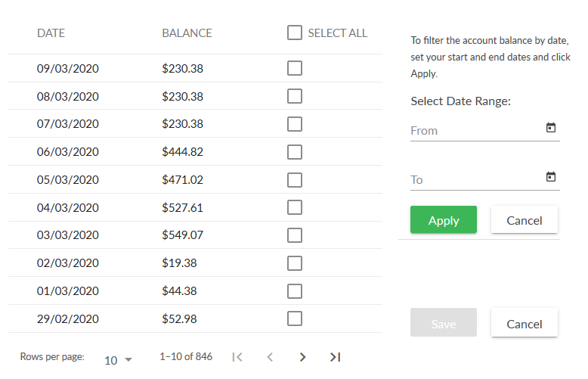Open the From date calendar picker icon
This screenshot has width=588, height=379.
point(550,128)
